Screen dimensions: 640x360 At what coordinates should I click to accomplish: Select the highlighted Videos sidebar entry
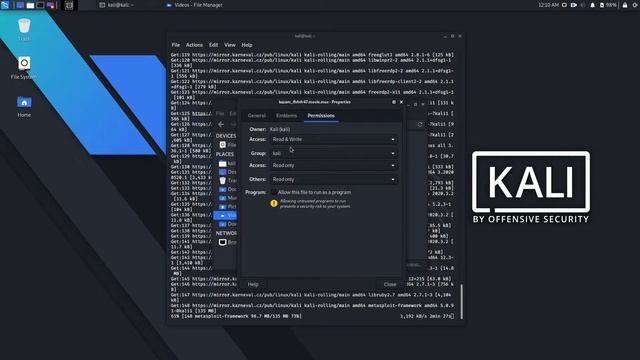coord(226,216)
